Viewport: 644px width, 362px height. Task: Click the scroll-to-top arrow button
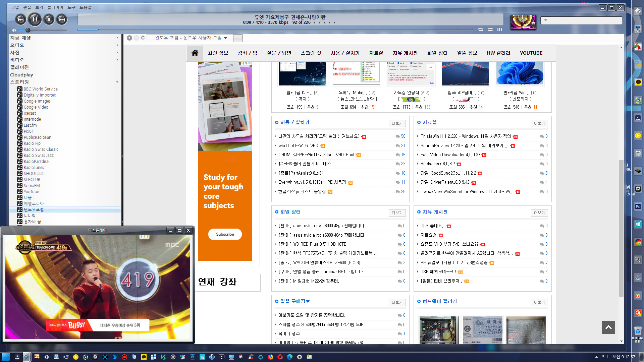[x=608, y=327]
